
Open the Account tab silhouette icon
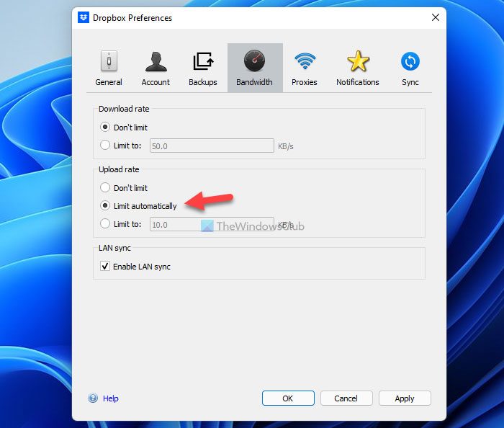[x=156, y=61]
